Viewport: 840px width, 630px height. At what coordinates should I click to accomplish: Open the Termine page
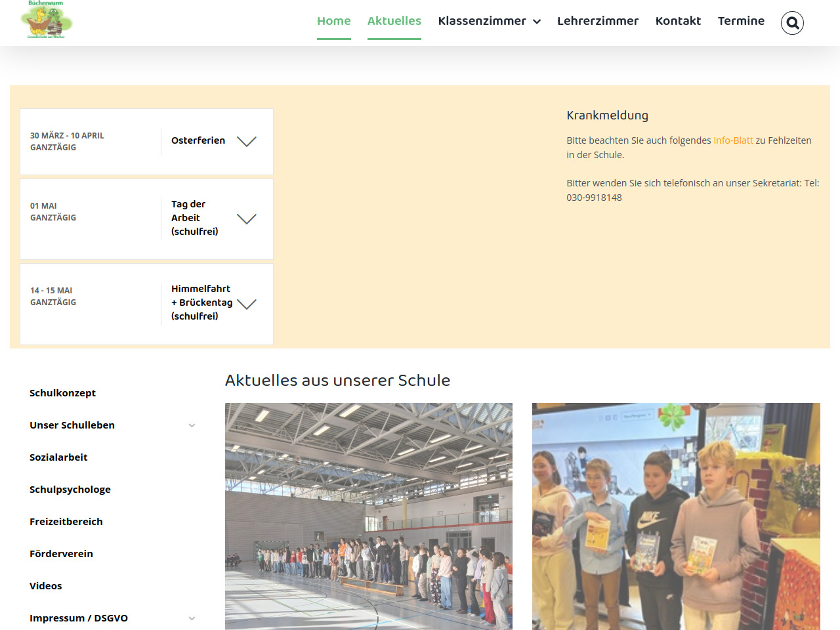[x=741, y=21]
